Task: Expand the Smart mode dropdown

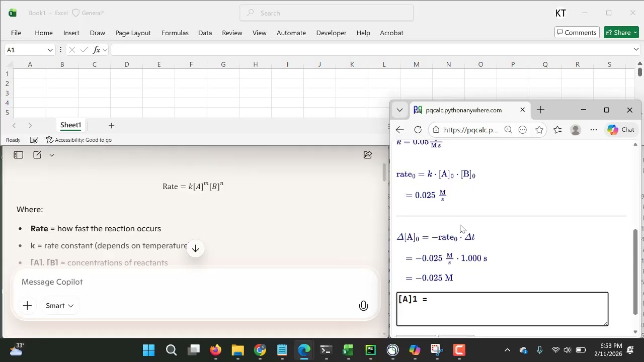Action: pos(59,306)
